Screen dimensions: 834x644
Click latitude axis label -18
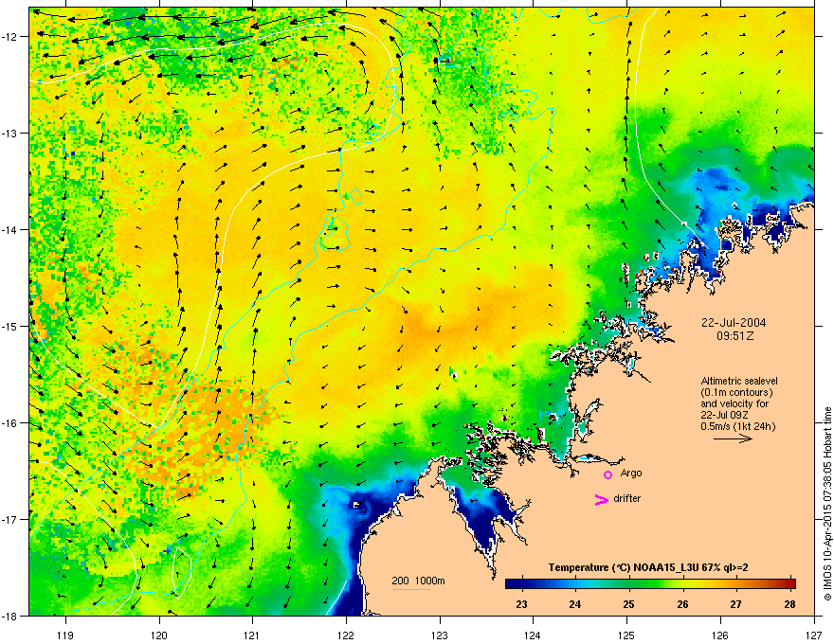[x=9, y=616]
